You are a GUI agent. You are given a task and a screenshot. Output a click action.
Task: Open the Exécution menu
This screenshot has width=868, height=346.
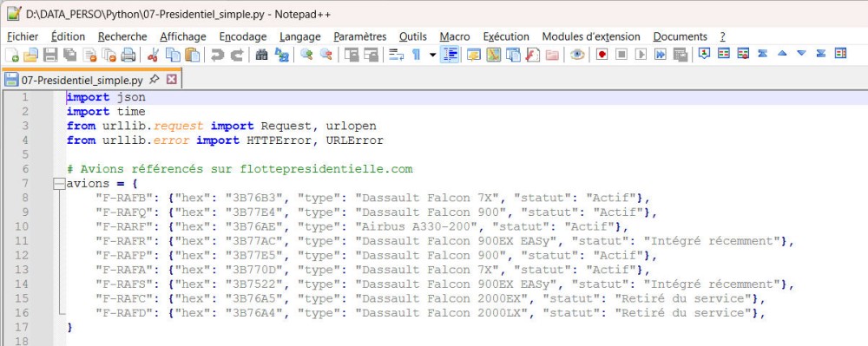pos(506,36)
